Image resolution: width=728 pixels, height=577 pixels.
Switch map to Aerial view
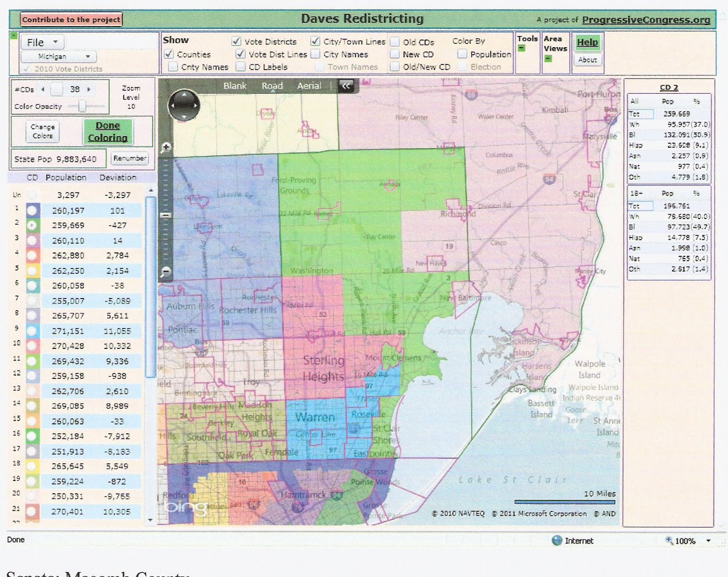point(309,85)
